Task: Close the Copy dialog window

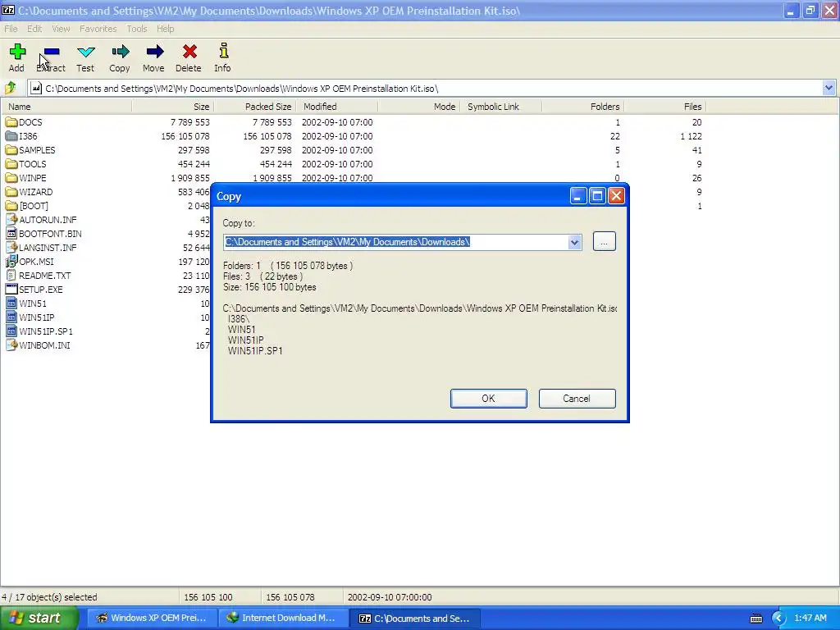Action: [x=616, y=196]
